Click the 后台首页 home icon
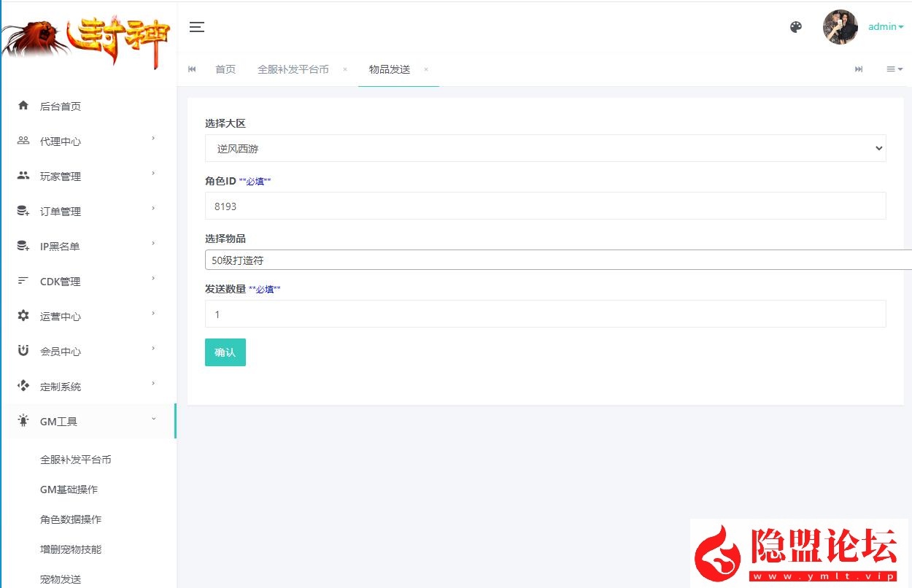Viewport: 912px width, 588px height. [x=23, y=106]
